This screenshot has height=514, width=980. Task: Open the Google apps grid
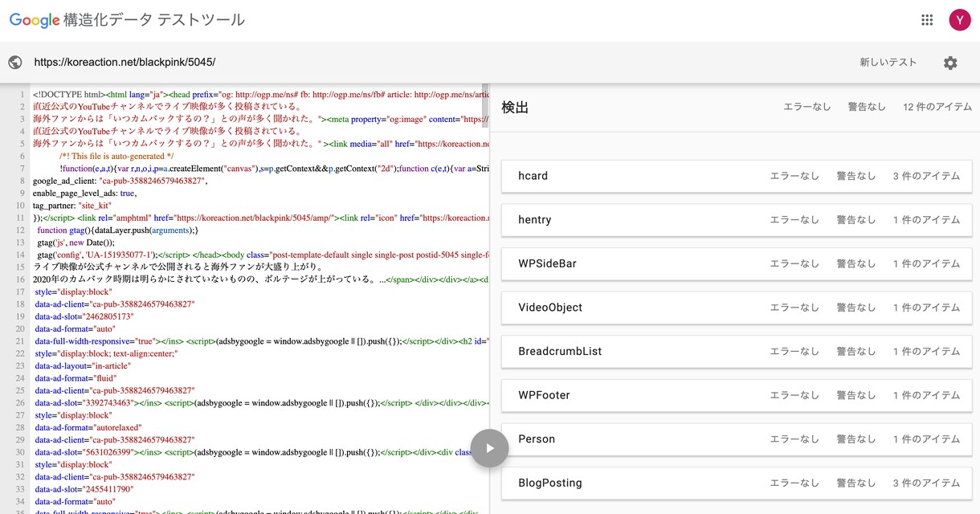click(x=927, y=20)
